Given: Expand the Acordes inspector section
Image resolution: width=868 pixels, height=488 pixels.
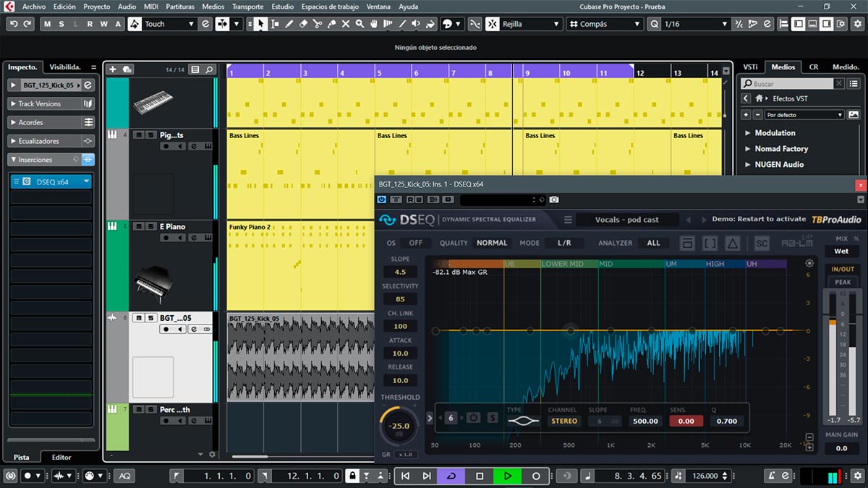Looking at the screenshot, I should click(x=51, y=122).
